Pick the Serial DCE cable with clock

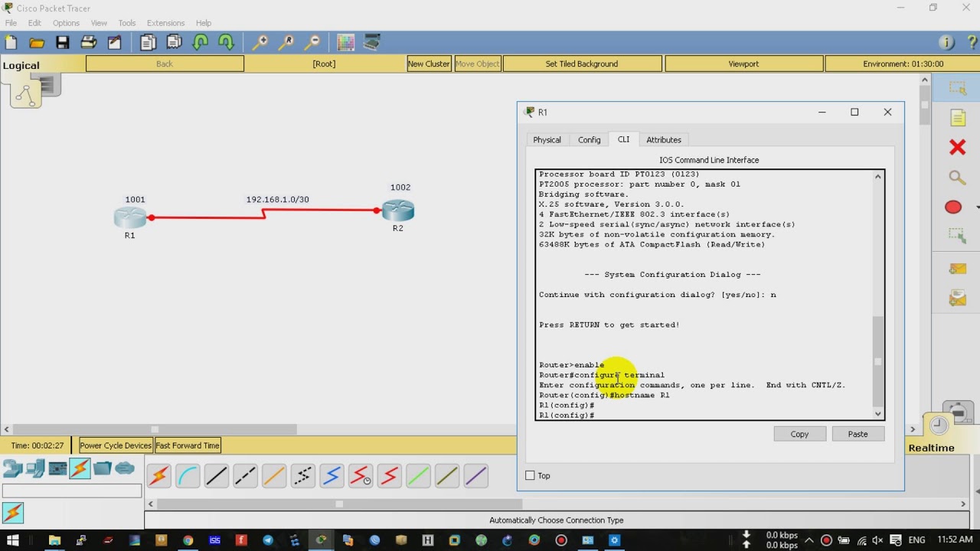tap(361, 476)
